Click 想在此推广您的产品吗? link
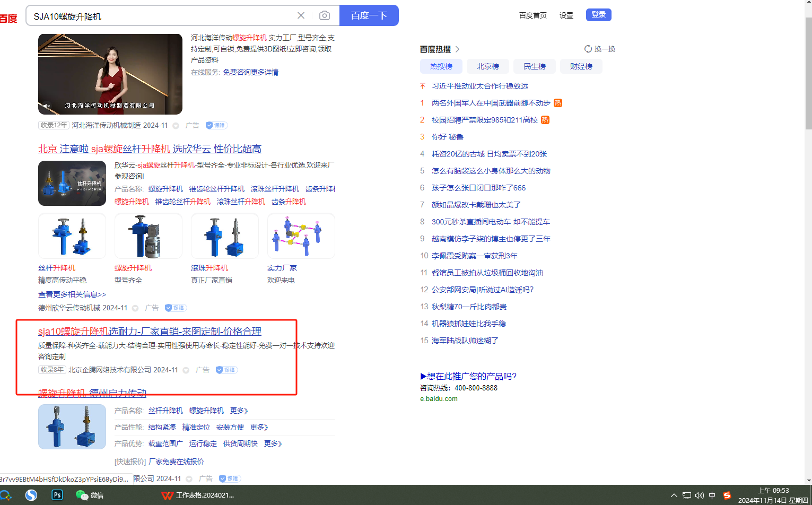Screen dimensions: 812x505 [468, 376]
